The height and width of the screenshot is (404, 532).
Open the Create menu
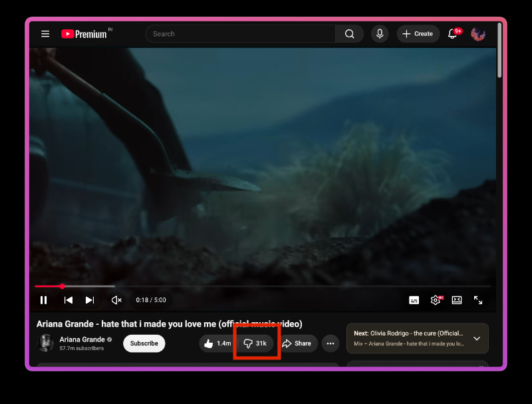point(418,34)
